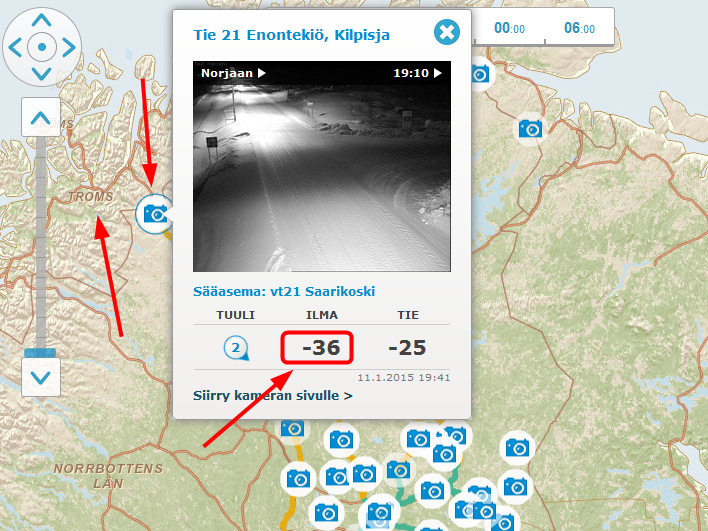The image size is (708, 531).
Task: Follow the Siirry kameran sivulle link
Action: pyautogui.click(x=272, y=396)
